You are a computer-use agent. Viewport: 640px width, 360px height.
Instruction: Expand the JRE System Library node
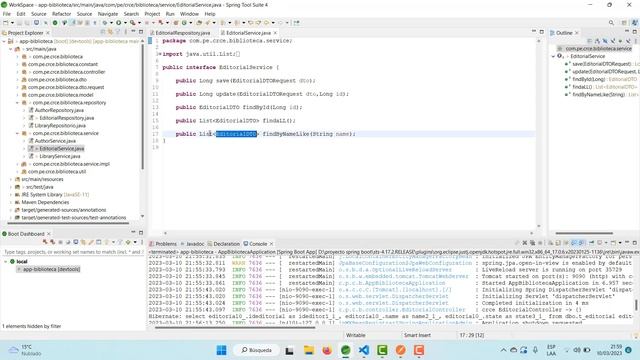(11, 195)
